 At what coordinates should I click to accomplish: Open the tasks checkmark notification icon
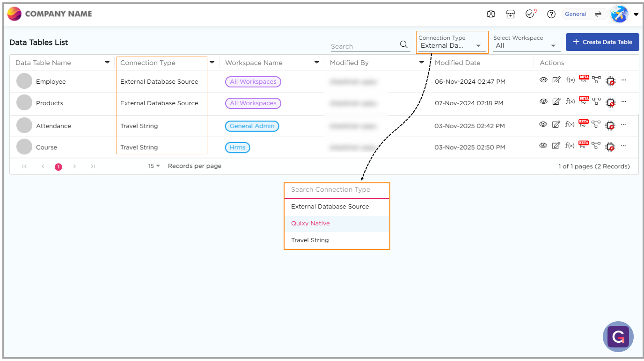[x=530, y=14]
